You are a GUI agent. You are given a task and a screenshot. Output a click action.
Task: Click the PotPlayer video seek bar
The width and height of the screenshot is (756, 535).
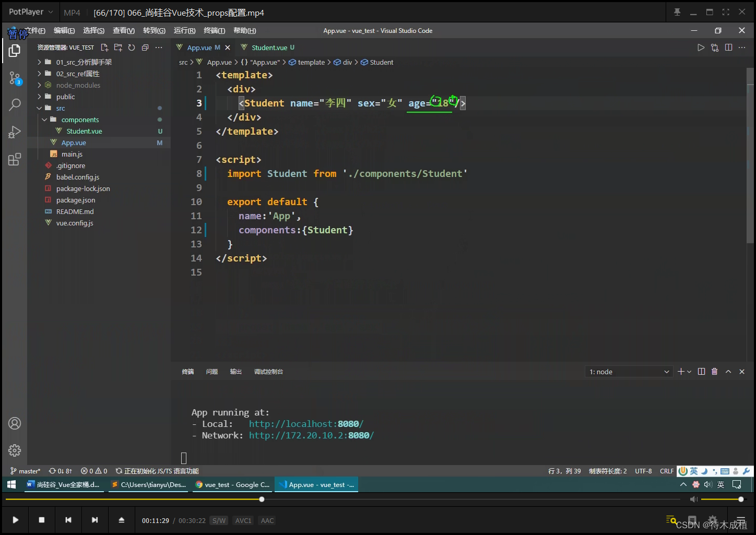(342, 500)
